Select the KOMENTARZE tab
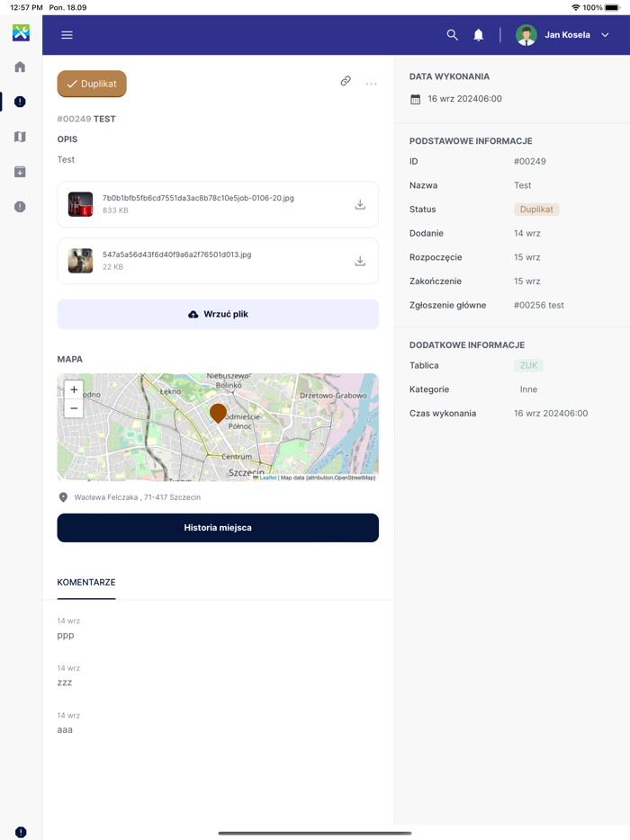Image resolution: width=630 pixels, height=840 pixels. (x=86, y=582)
